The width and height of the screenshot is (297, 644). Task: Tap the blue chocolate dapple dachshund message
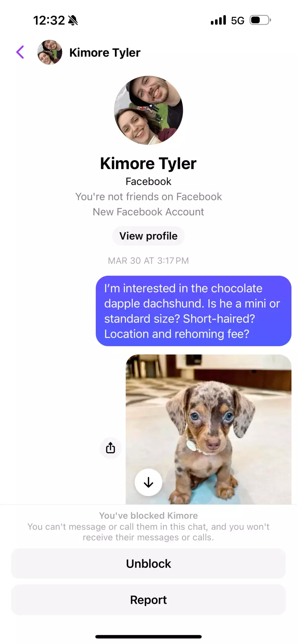point(193,311)
